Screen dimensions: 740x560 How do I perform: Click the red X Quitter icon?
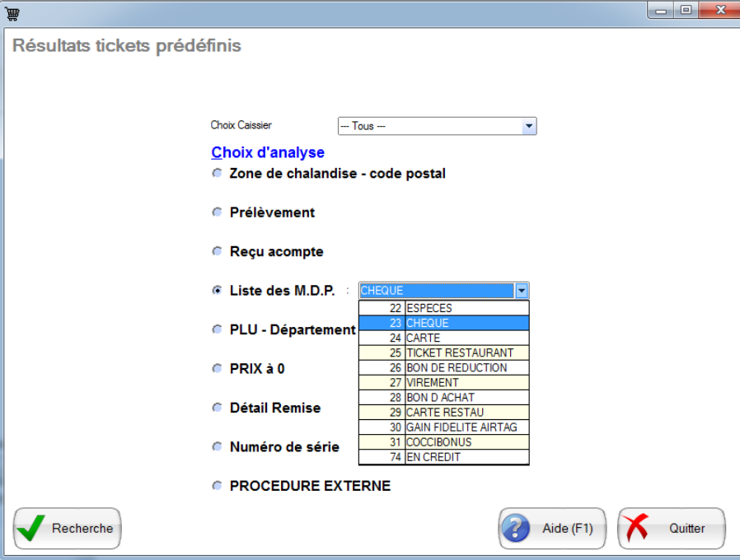click(638, 528)
